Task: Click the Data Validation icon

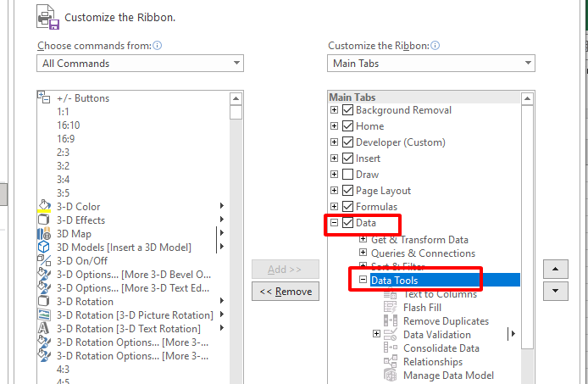Action: pyautogui.click(x=391, y=335)
